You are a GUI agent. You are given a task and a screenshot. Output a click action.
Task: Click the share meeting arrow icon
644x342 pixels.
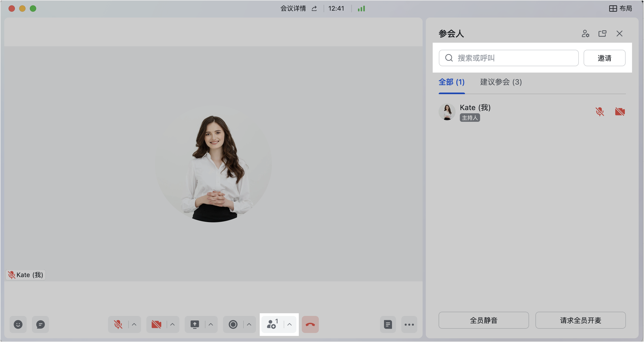314,9
